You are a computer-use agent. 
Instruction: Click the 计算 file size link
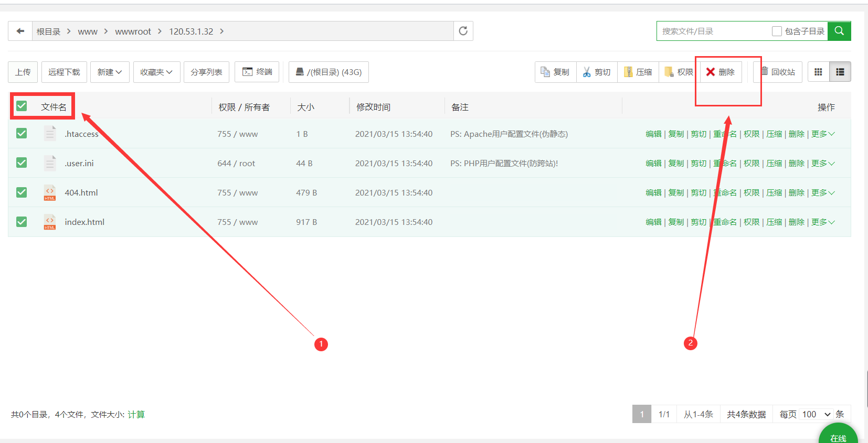click(x=136, y=414)
